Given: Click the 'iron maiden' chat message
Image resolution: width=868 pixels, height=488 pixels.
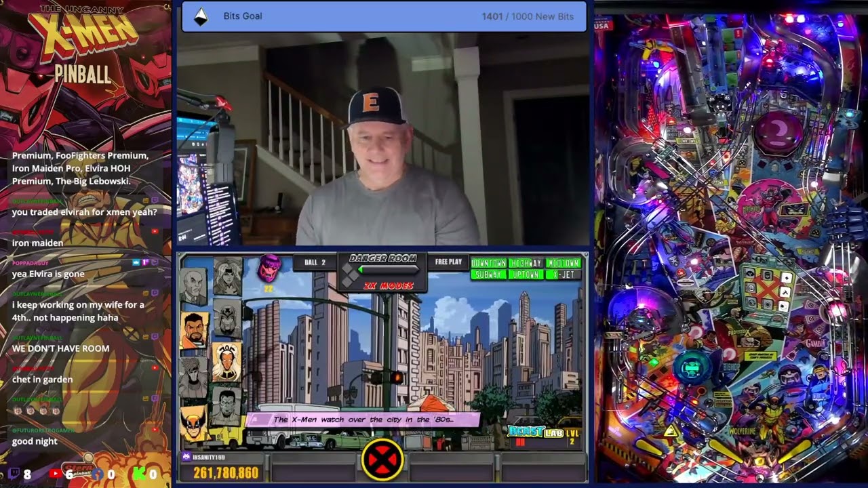Looking at the screenshot, I should 37,243.
